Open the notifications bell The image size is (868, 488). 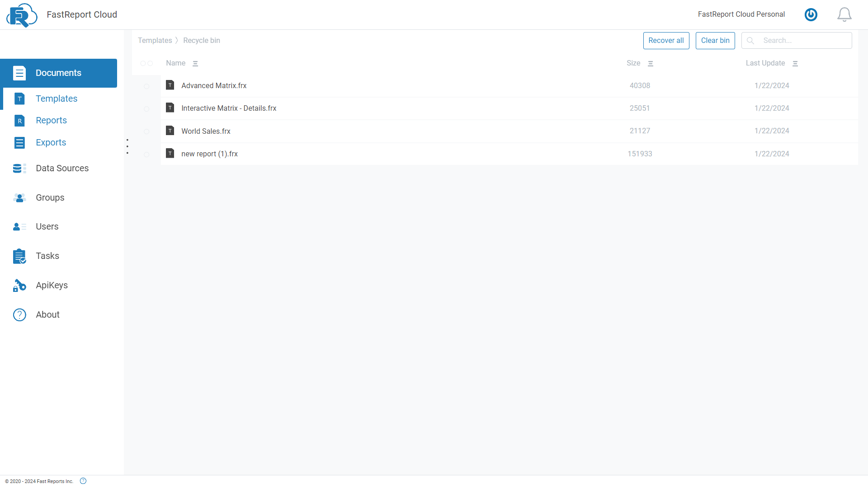(x=844, y=14)
